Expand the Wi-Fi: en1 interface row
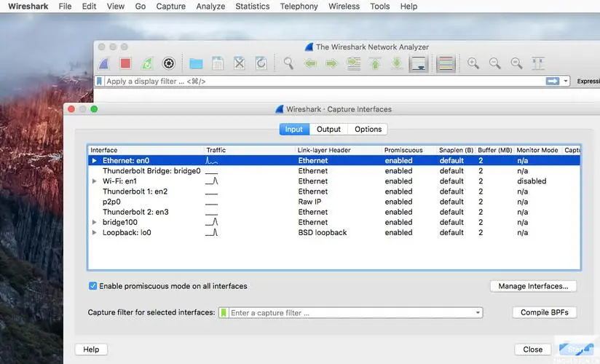This screenshot has width=600, height=364. click(x=94, y=181)
